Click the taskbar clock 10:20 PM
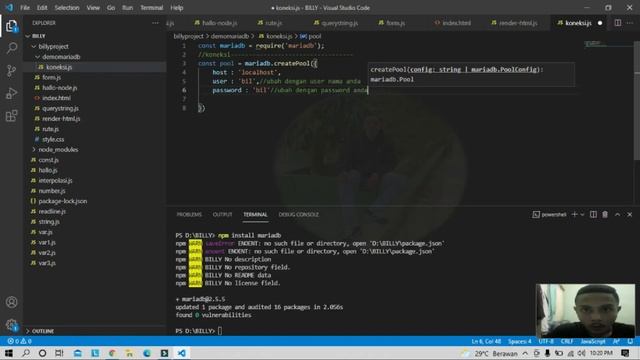This screenshot has width=640, height=360. 601,353
